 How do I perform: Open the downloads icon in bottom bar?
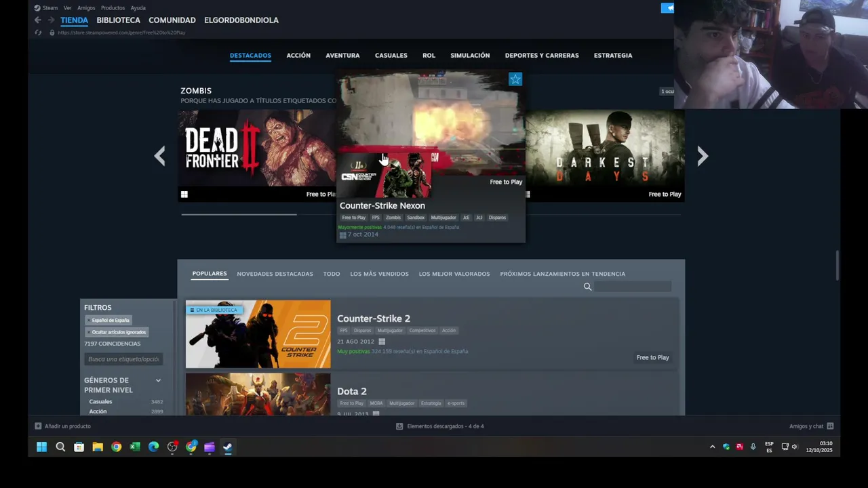coord(399,426)
